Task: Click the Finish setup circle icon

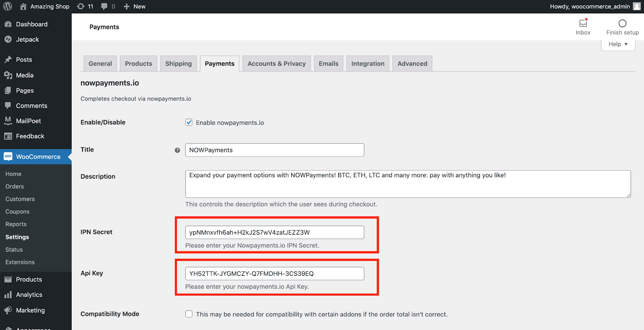Action: coord(622,23)
